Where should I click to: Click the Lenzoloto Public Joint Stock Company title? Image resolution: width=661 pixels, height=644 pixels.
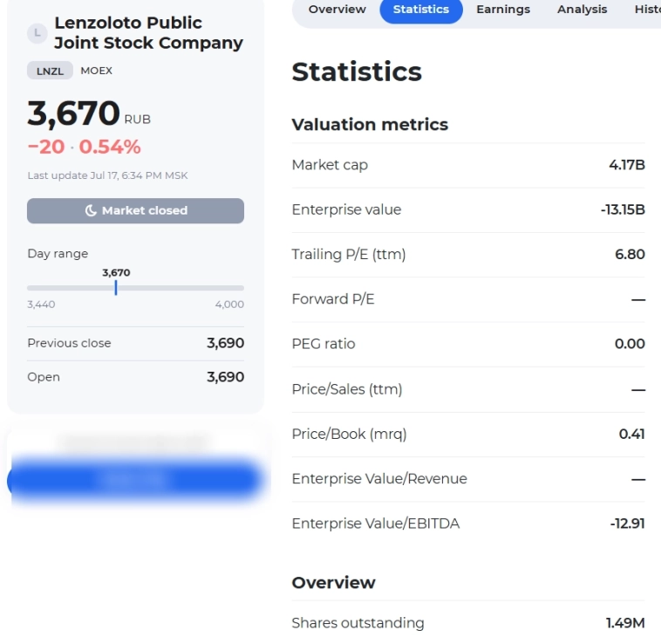(x=149, y=33)
